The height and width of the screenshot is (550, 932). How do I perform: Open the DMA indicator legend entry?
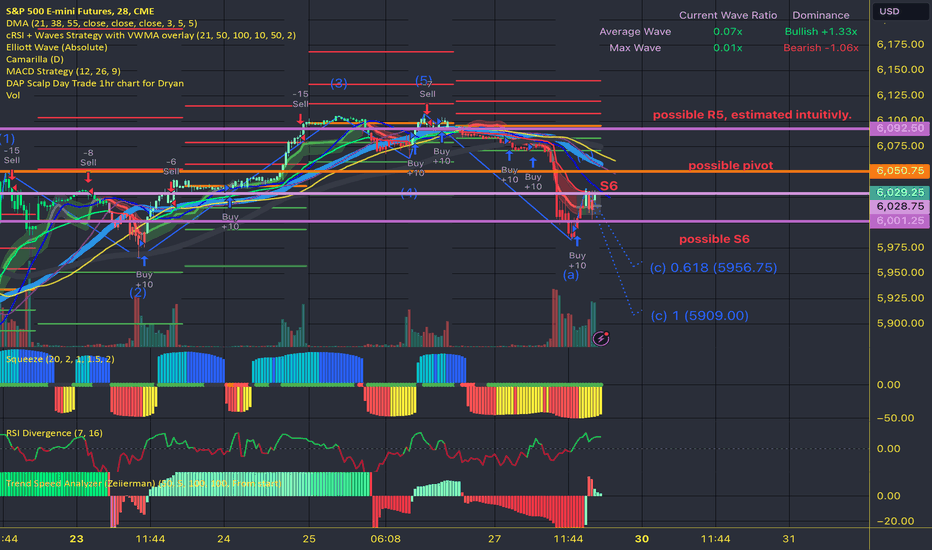[x=102, y=23]
